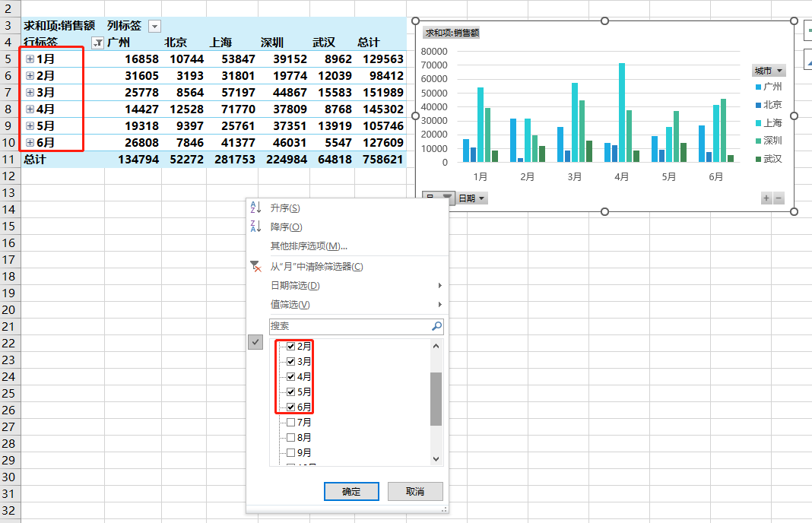Viewport: 812px width, 523px height.
Task: Open the 城市 dropdown in the chart legend
Action: click(769, 71)
